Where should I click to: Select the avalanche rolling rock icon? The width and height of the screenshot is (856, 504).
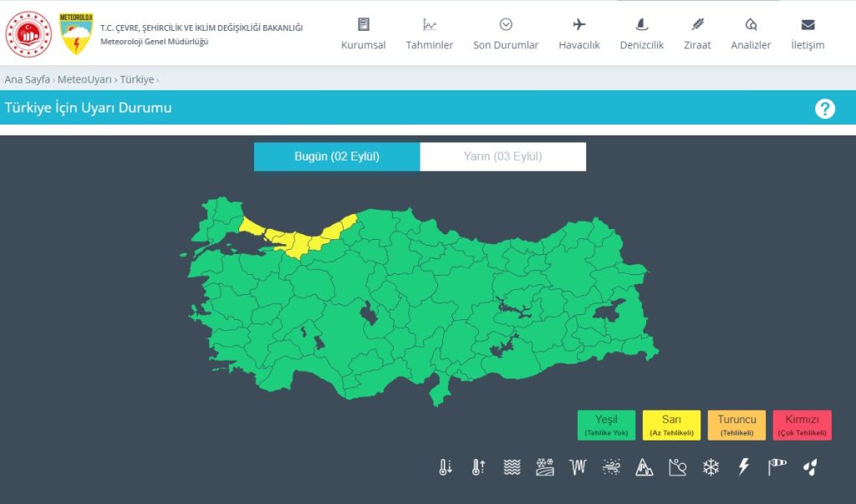(x=677, y=467)
